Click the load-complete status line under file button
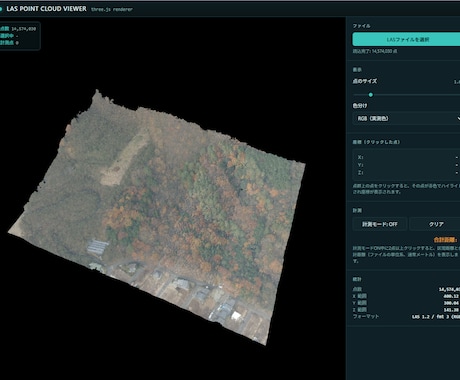Screen dimensions: 460x380 click(x=375, y=51)
